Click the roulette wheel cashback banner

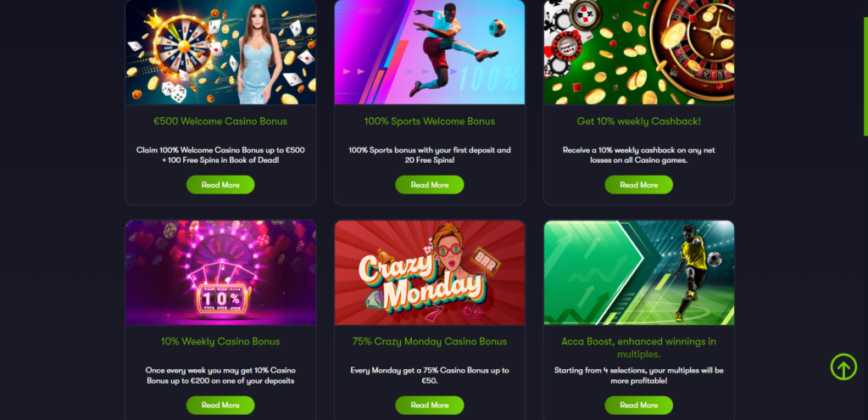(x=639, y=52)
